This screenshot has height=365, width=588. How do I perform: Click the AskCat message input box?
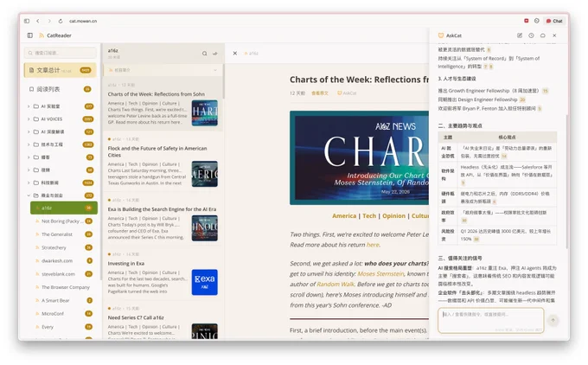tap(490, 320)
